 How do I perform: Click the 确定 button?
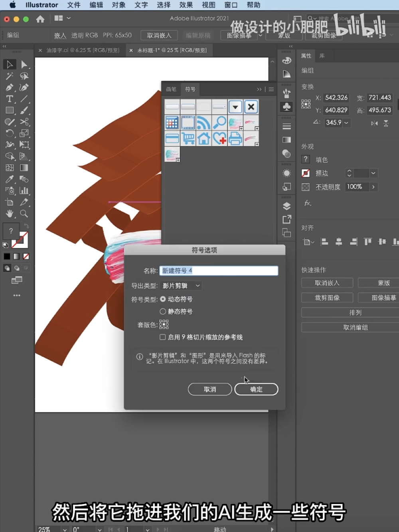256,389
